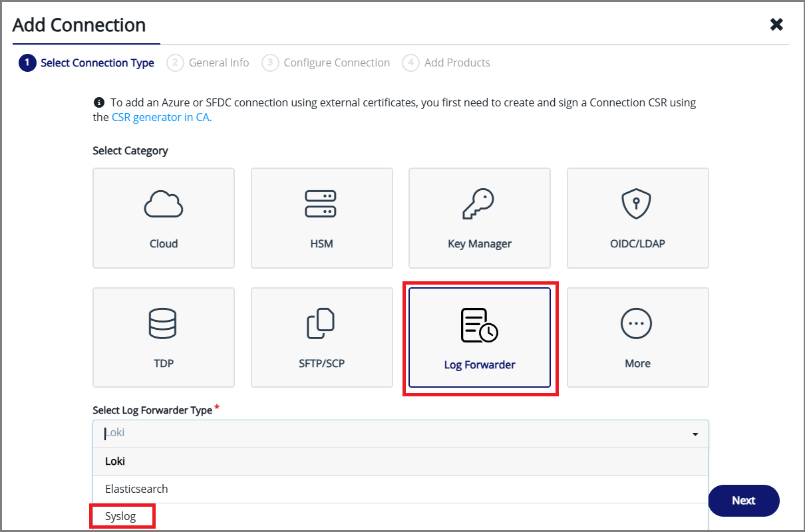The image size is (805, 532).
Task: Select the Cloud category icon
Action: coord(163,205)
